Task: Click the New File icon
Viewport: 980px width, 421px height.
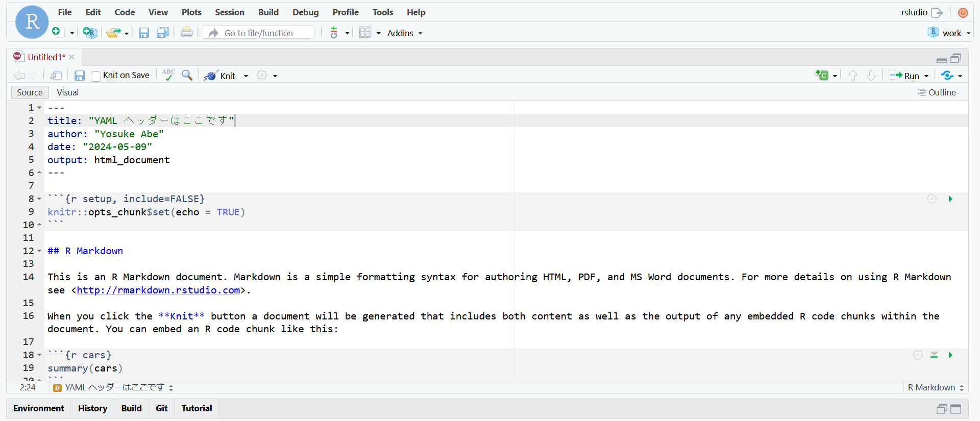Action: pos(57,32)
